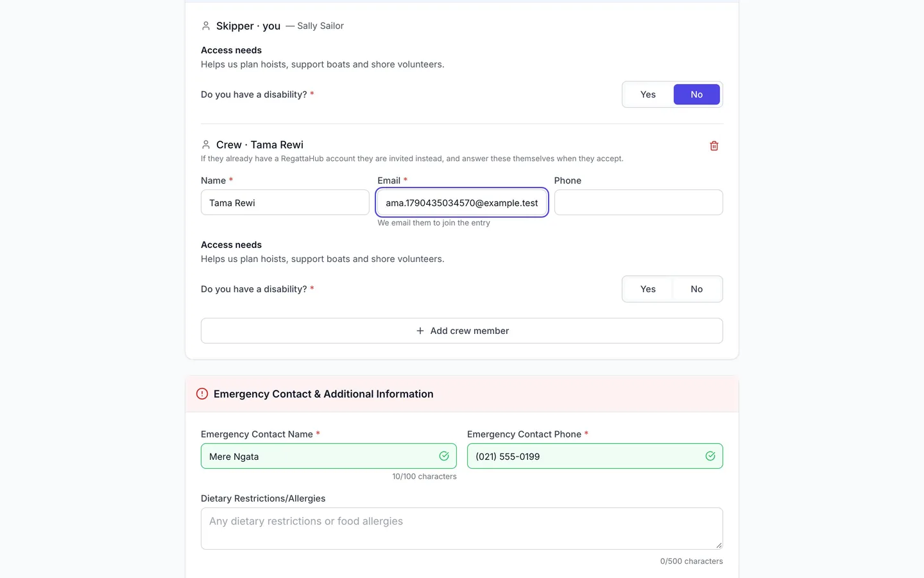Click the Dietary Restrictions/Allergies text area
The width and height of the screenshot is (924, 578).
coord(462,529)
